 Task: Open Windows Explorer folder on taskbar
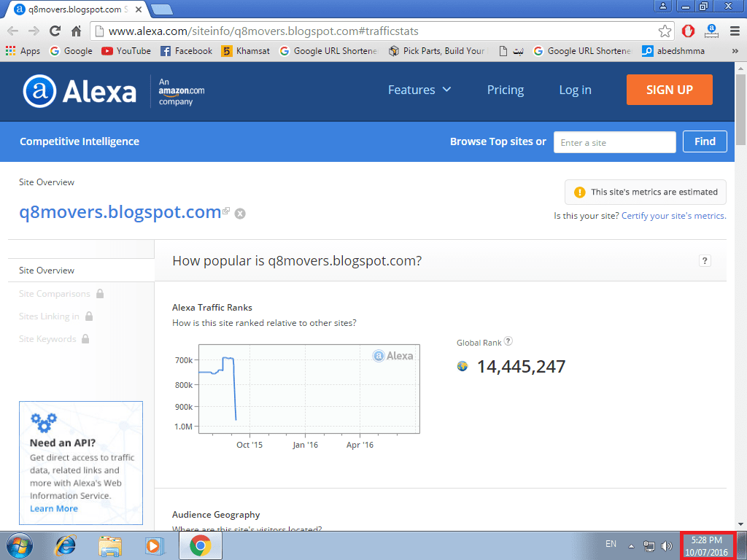tap(110, 545)
